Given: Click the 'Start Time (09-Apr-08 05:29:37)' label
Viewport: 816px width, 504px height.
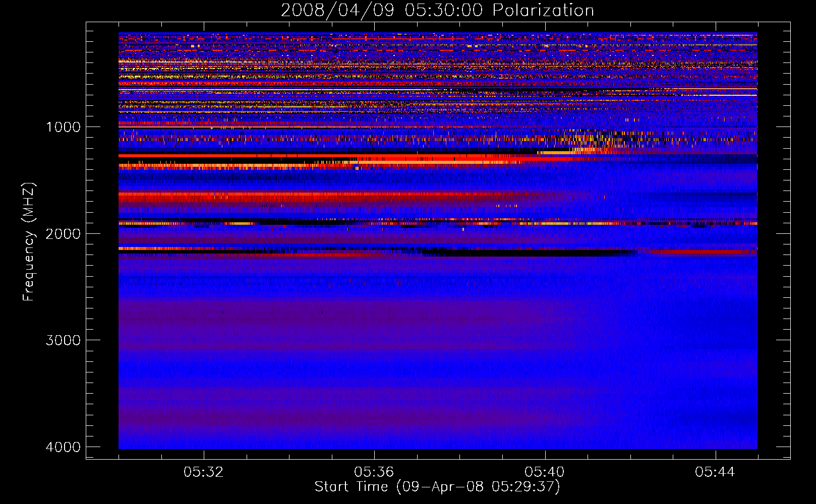Looking at the screenshot, I should click(x=437, y=487).
